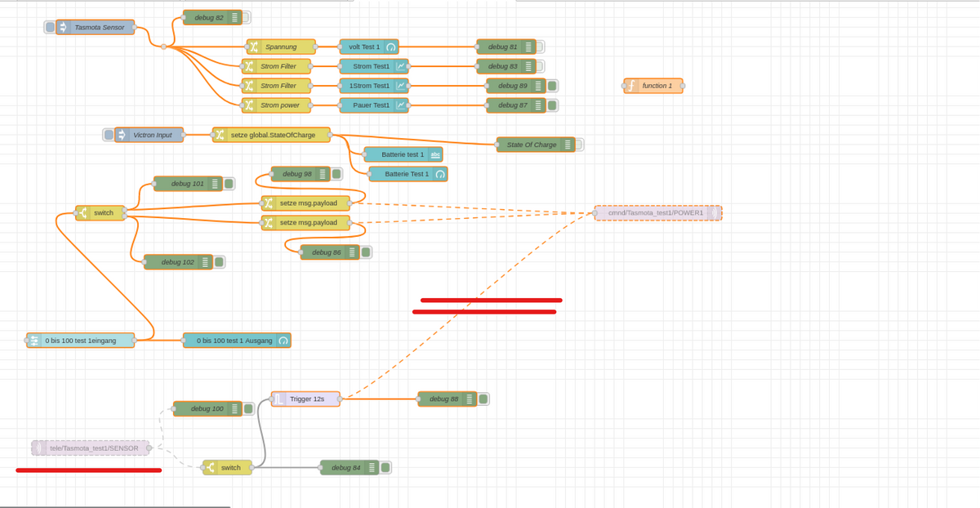Screen dimensions: 980x508
Task: Click the slider icon on 0 bis 100 test 1eingang
Action: click(x=33, y=341)
